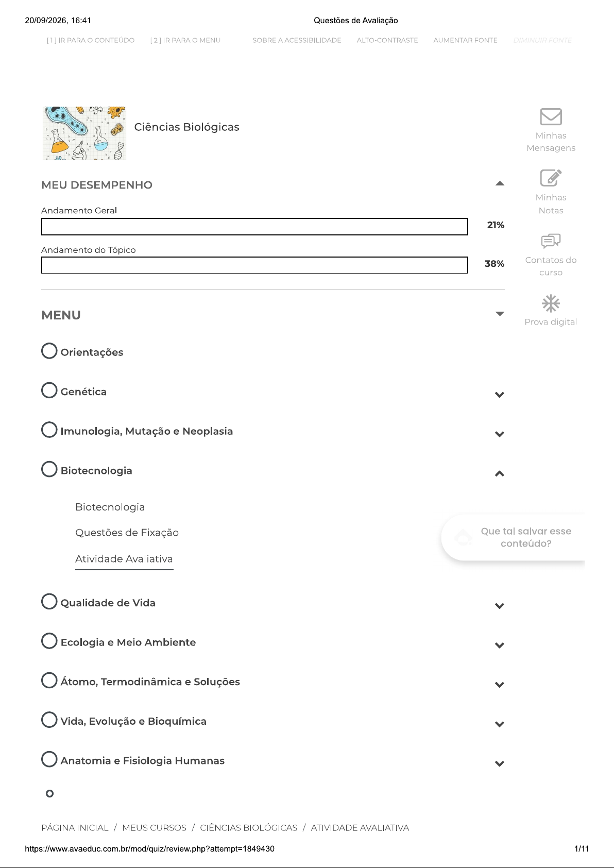Open the Atividade Avaliativa submenu item
Screen dimensions: 614x868
pyautogui.click(x=124, y=559)
